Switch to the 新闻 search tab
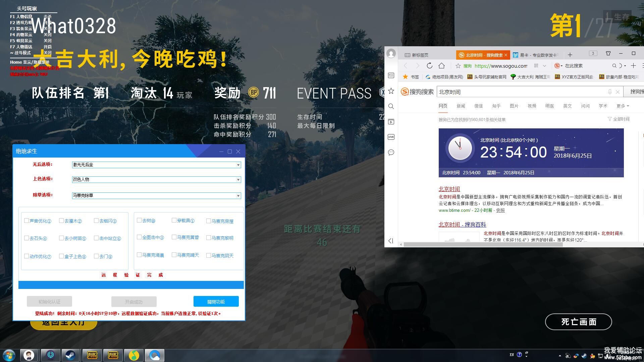Screen dimensions: 644x362 [461, 106]
